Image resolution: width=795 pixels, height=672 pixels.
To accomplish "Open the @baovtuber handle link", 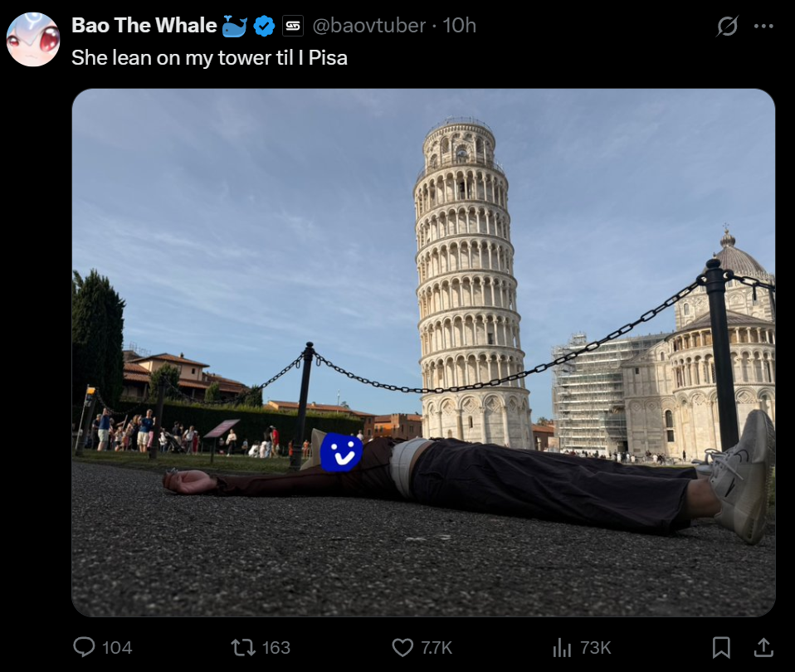I will click(x=369, y=26).
